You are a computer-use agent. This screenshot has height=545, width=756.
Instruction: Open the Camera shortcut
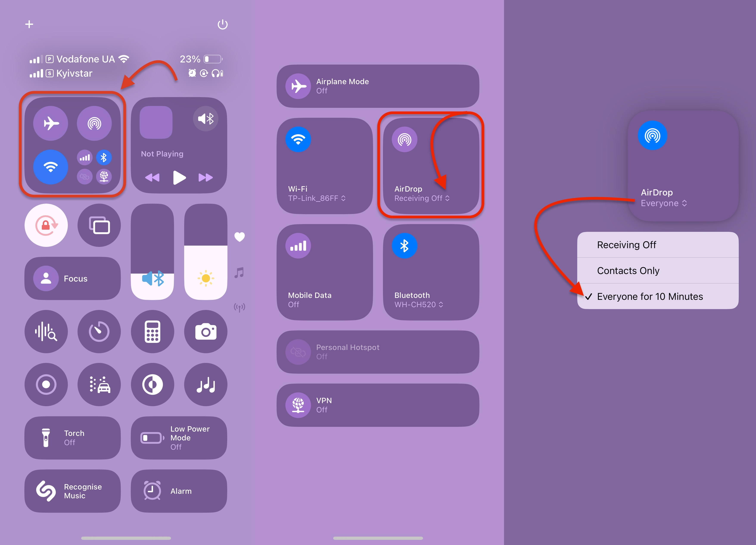pyautogui.click(x=206, y=331)
